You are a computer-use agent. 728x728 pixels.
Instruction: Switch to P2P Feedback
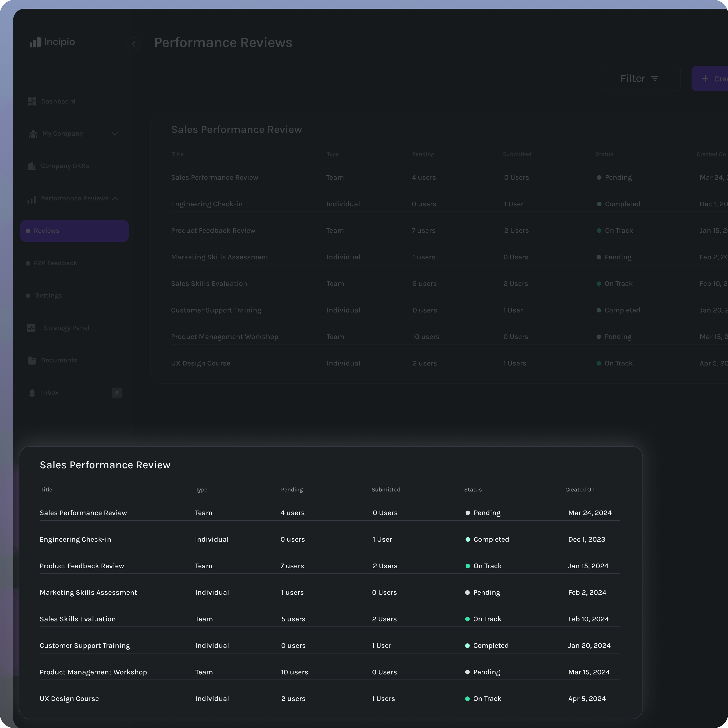[55, 263]
